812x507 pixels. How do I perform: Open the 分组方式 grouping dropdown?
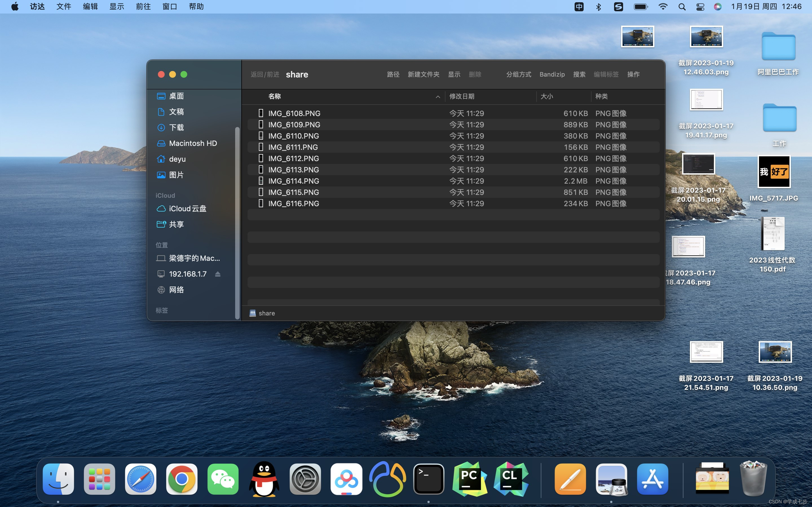pos(518,74)
